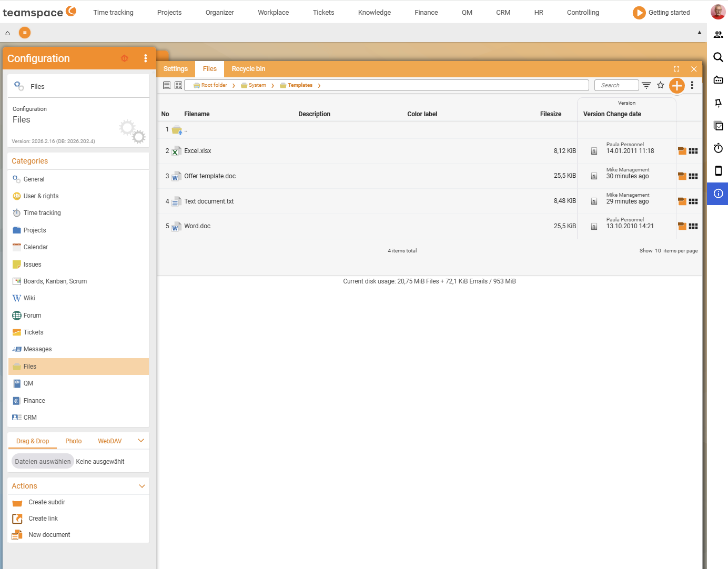Switch to the WebDAV upload tab
The height and width of the screenshot is (569, 728).
(110, 441)
